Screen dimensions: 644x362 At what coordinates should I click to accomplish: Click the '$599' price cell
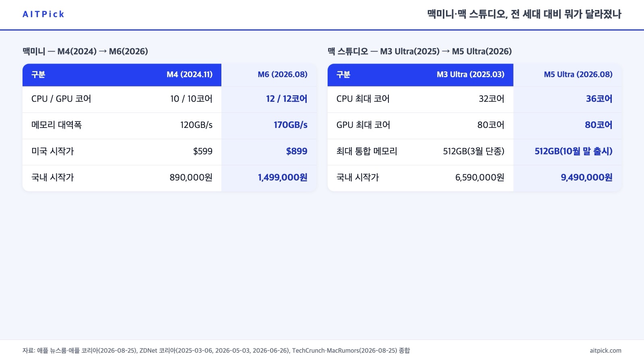click(203, 151)
